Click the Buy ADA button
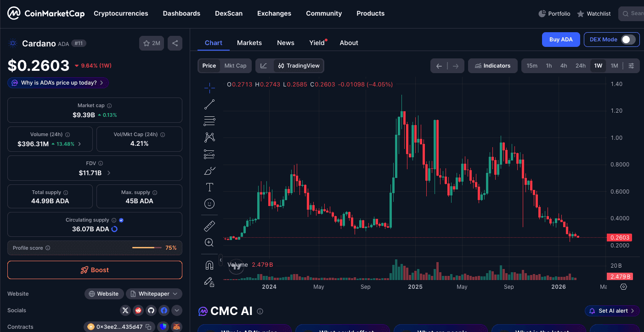Screen dimensions: 644x332 (x=561, y=40)
